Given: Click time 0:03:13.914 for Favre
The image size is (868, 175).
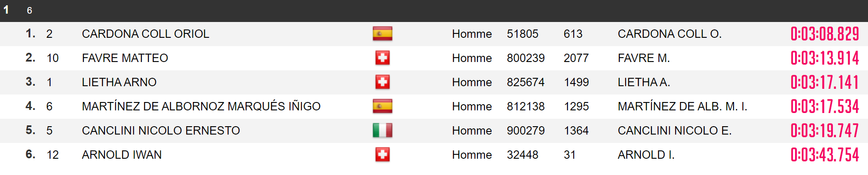Looking at the screenshot, I should pyautogui.click(x=825, y=58).
